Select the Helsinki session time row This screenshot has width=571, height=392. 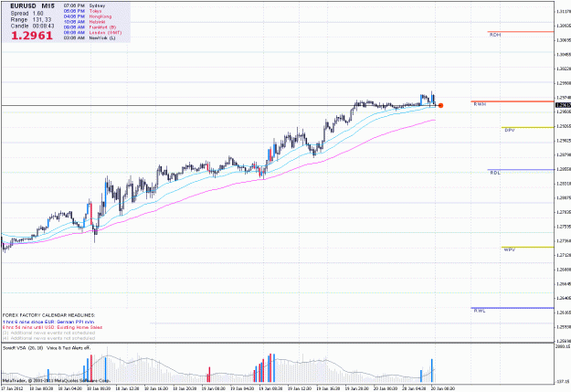click(x=84, y=22)
